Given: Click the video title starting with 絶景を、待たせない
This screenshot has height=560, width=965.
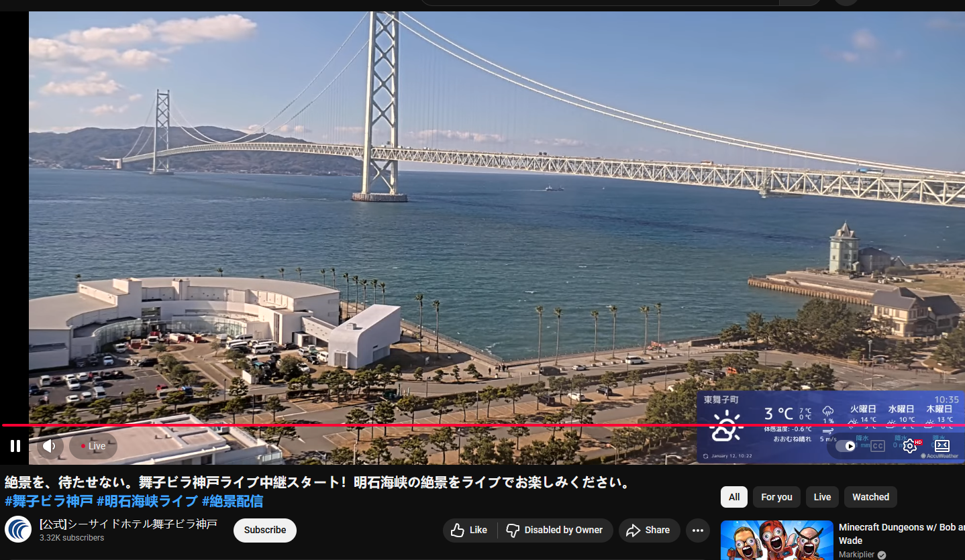Looking at the screenshot, I should tap(319, 482).
